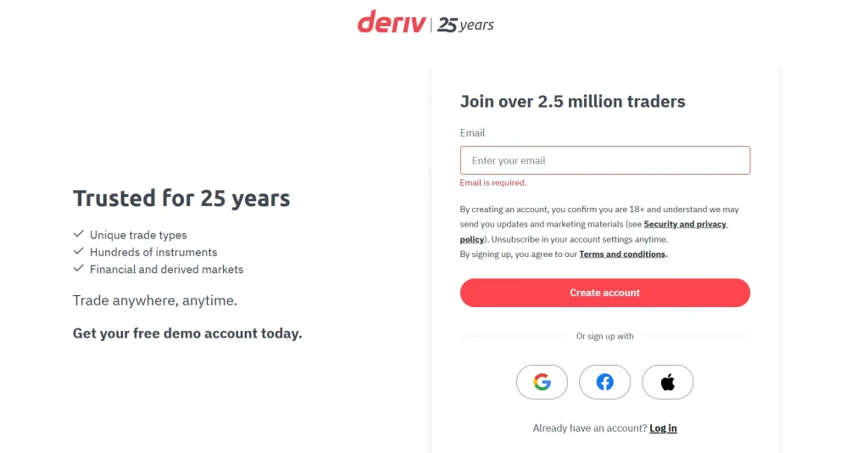Open the Security and privacy policy link
The image size is (868, 453).
[x=685, y=224]
